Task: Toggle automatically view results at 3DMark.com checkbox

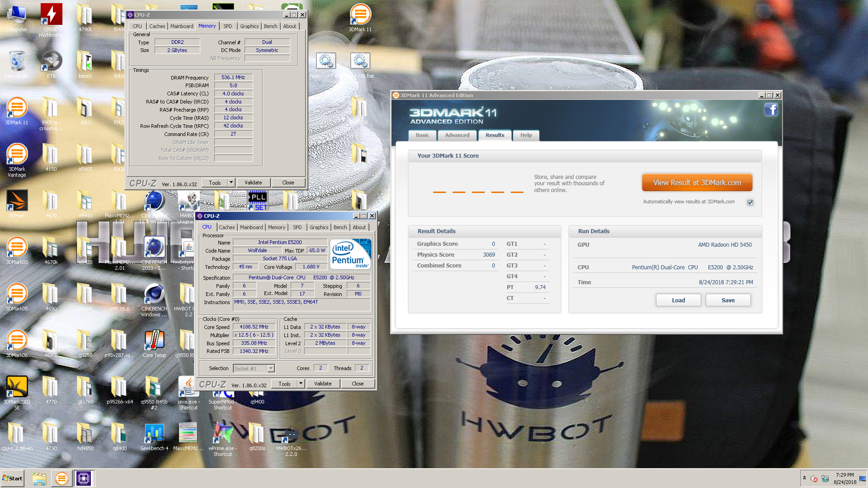Action: click(x=750, y=202)
